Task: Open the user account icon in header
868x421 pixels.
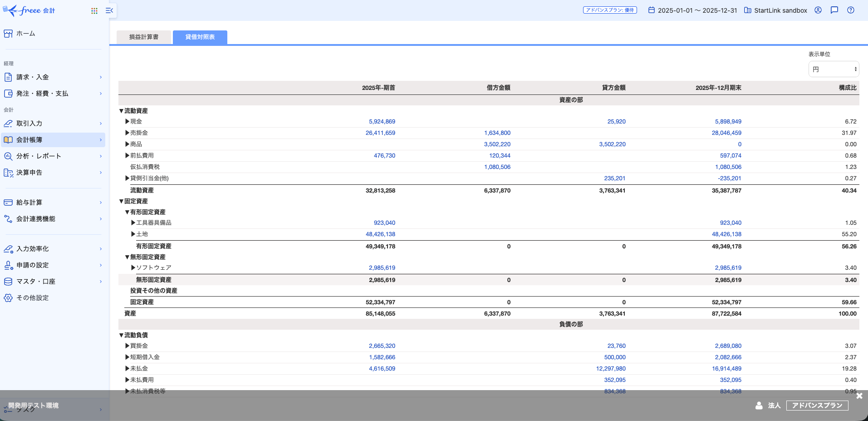Action: [818, 10]
